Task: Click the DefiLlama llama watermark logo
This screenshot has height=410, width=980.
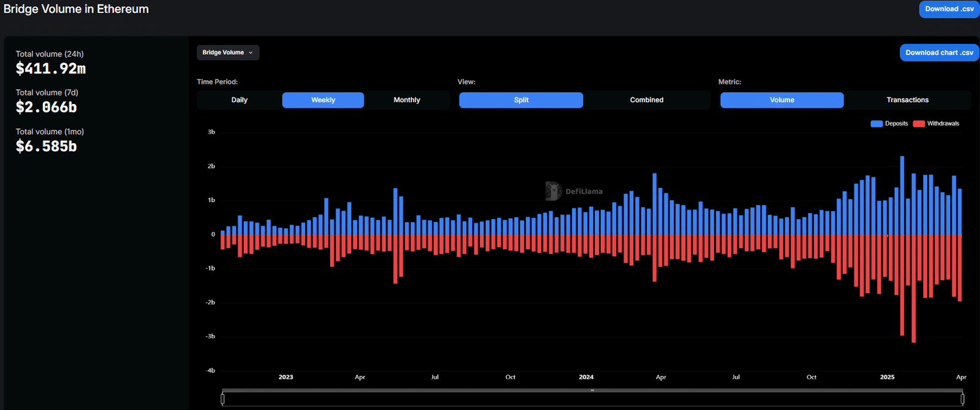Action: pyautogui.click(x=554, y=191)
